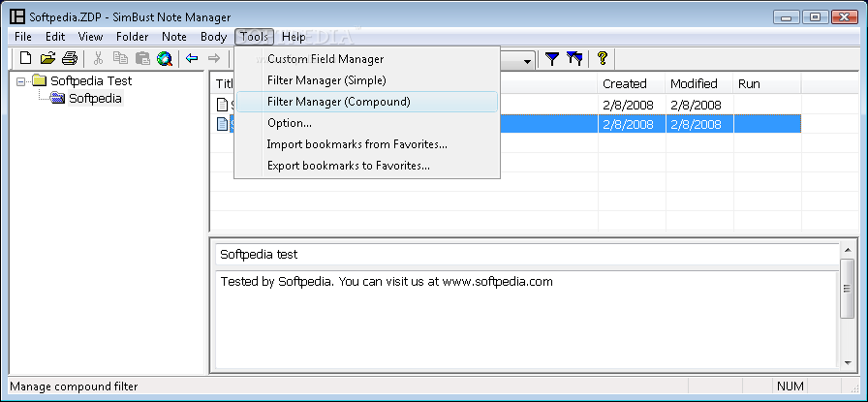Open the Body menu
Viewport: 868px width, 402px height.
[x=214, y=37]
